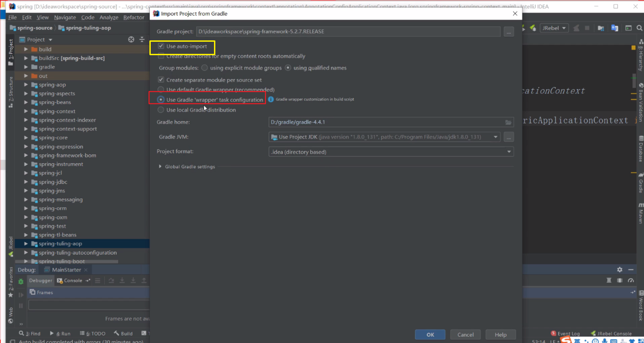Open Database tool window on right strip
The width and height of the screenshot is (644, 343).
point(641,149)
